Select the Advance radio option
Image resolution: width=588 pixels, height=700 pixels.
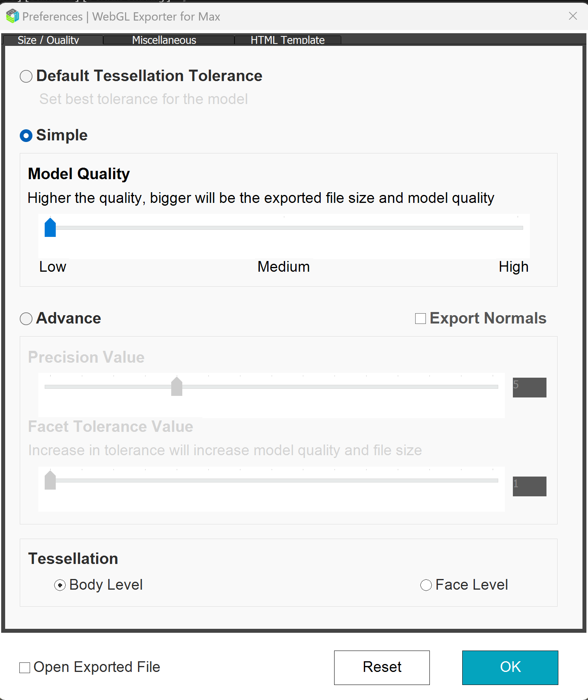pyautogui.click(x=26, y=319)
